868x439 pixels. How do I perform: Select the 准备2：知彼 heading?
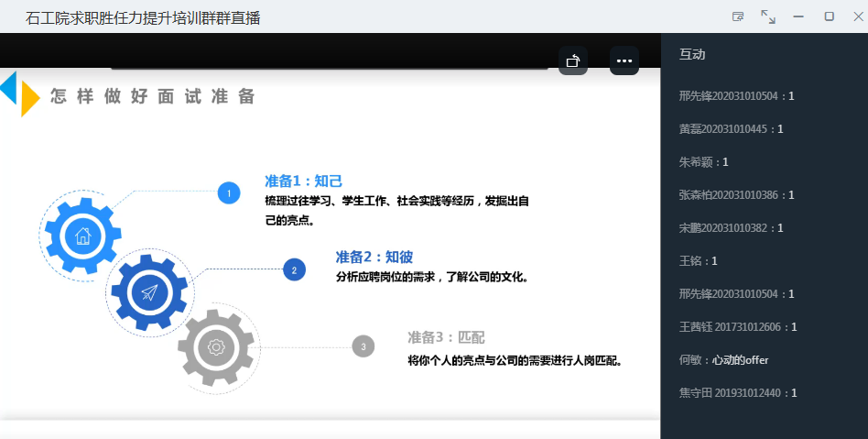374,257
